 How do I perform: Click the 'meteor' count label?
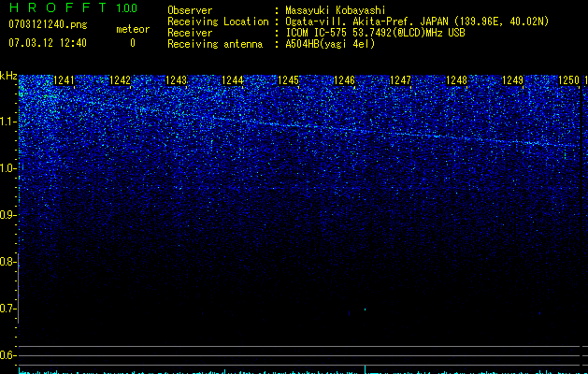click(133, 29)
